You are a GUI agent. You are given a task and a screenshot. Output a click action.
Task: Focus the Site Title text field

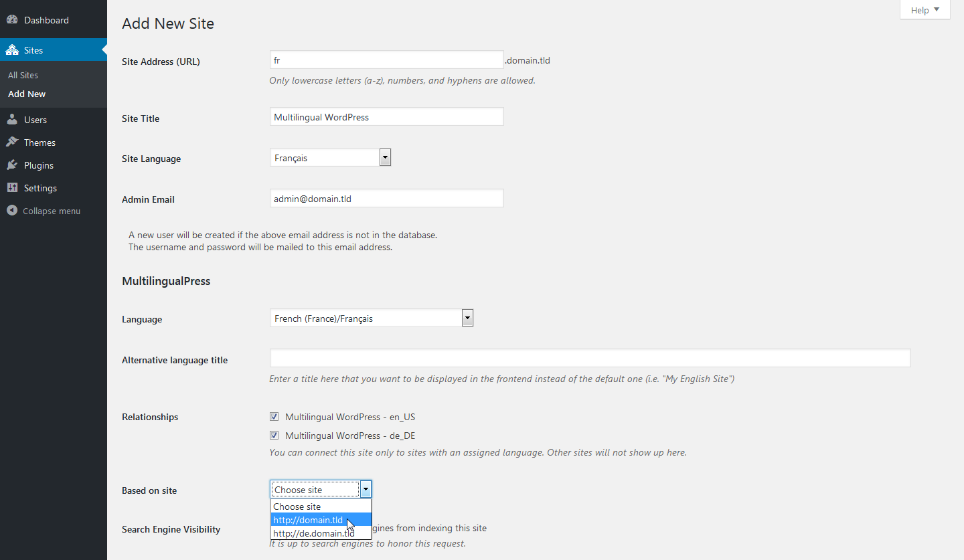tap(386, 116)
